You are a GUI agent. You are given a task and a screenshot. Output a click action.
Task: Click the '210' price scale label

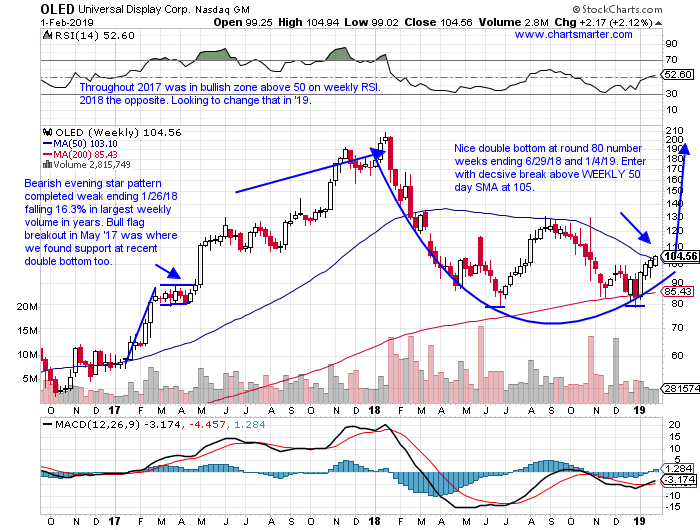(x=674, y=131)
